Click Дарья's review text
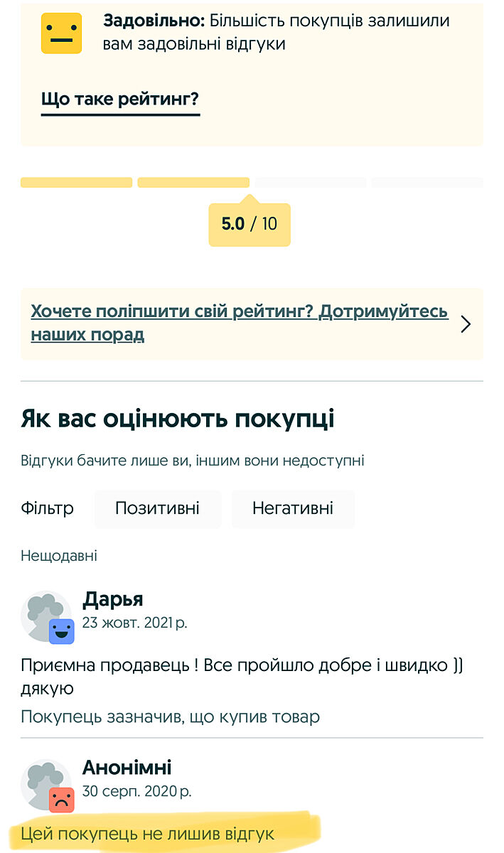The height and width of the screenshot is (853, 504). [242, 676]
